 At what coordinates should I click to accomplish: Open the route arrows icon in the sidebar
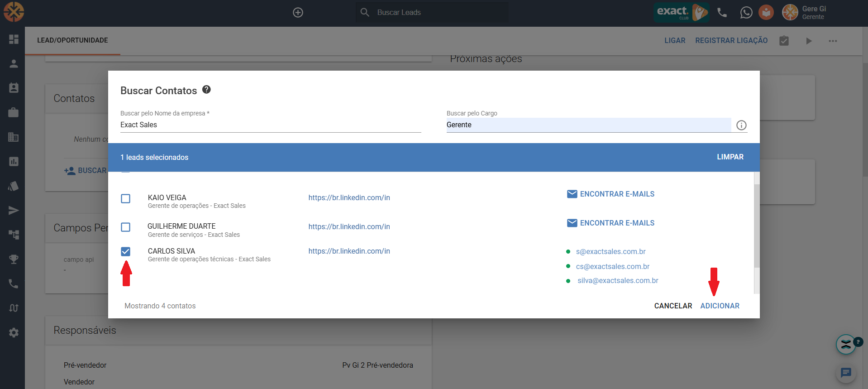(14, 308)
